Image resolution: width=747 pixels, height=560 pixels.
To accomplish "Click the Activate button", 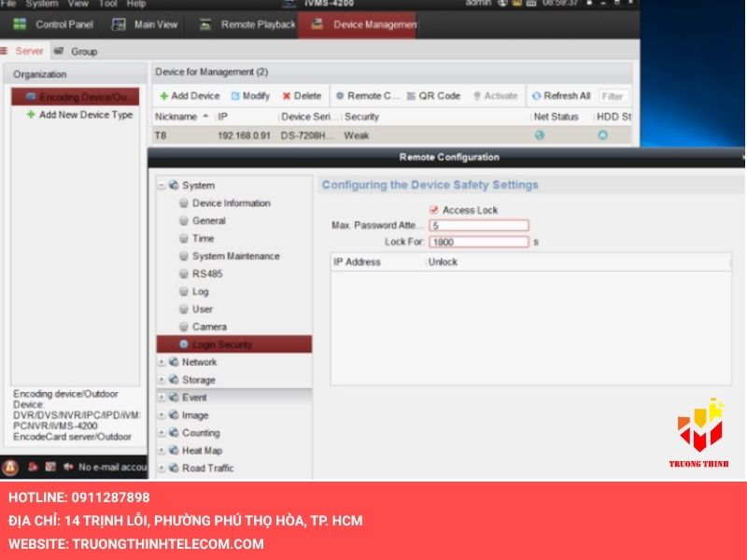I will tap(495, 96).
